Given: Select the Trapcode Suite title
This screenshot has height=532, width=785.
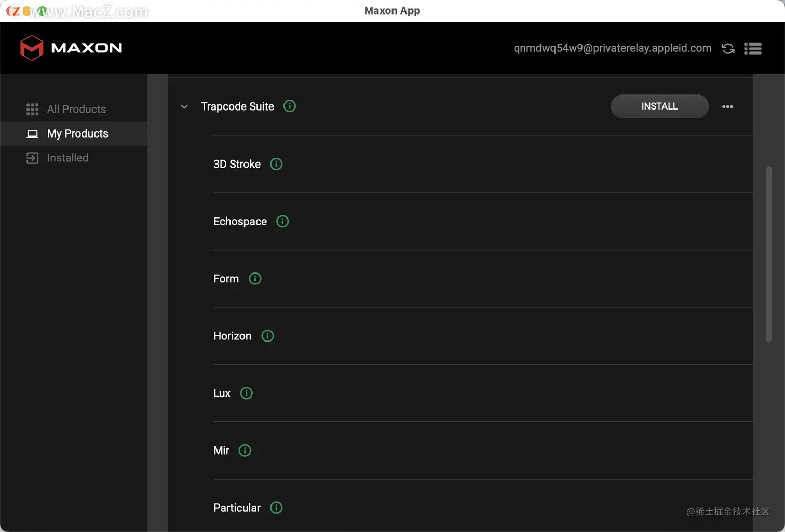Looking at the screenshot, I should [237, 106].
